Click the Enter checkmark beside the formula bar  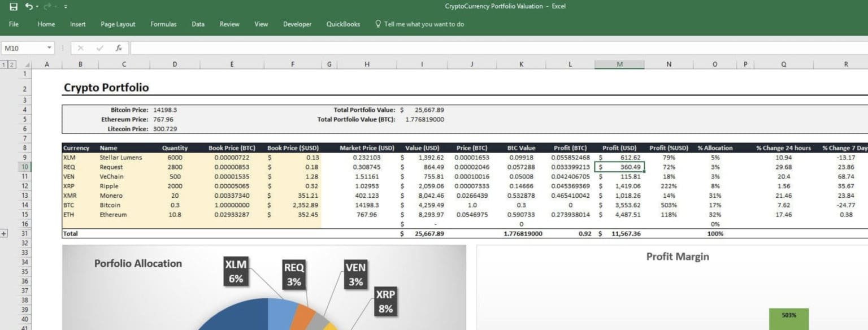pyautogui.click(x=101, y=48)
